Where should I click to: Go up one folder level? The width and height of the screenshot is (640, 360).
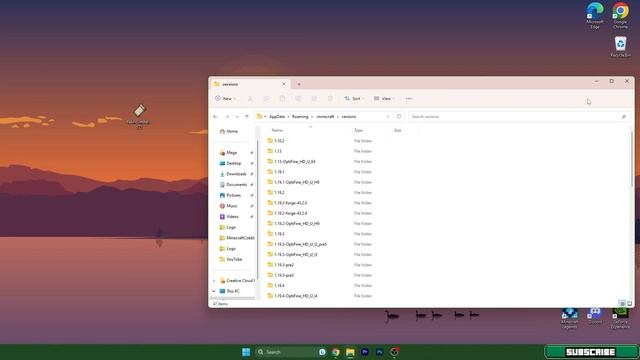pos(247,117)
